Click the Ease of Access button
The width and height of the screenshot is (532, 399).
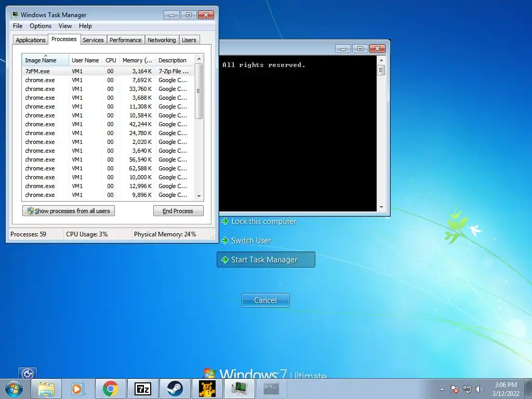pyautogui.click(x=28, y=374)
